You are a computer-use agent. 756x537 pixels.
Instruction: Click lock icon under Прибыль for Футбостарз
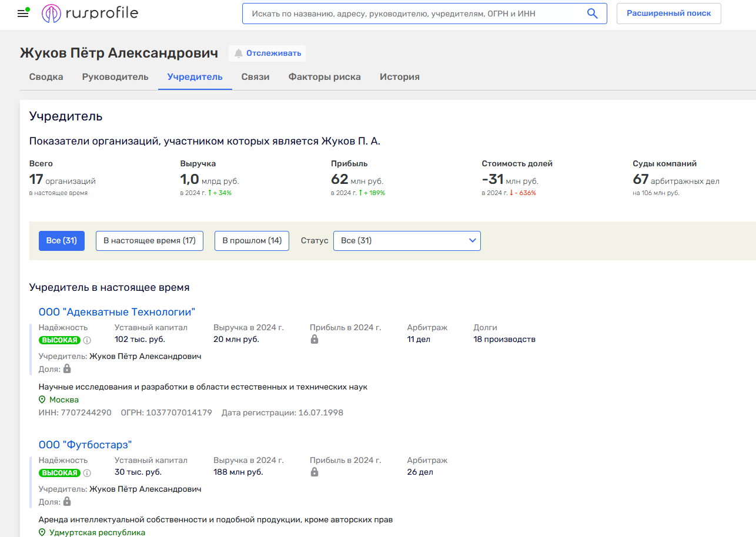point(315,472)
